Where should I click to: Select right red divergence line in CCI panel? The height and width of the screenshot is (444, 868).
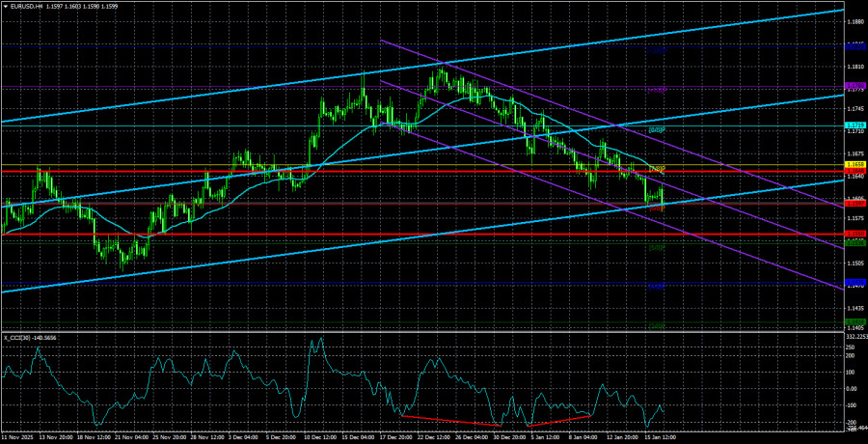(557, 420)
